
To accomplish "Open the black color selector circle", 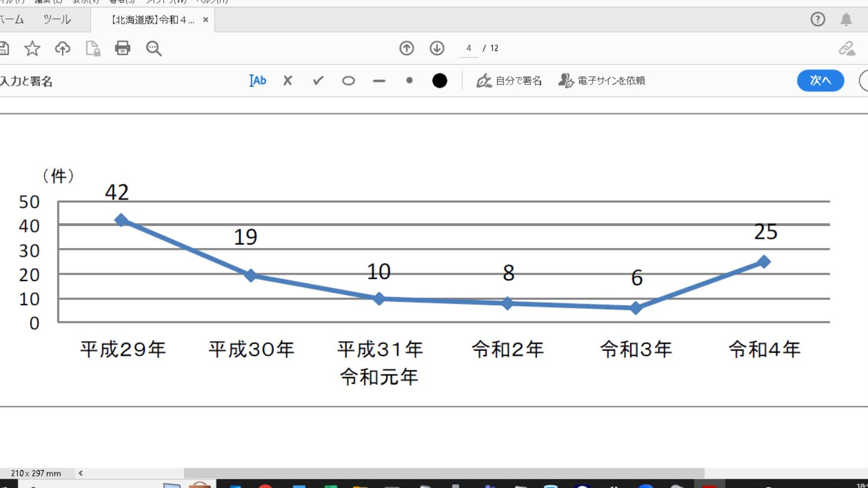I will point(440,80).
